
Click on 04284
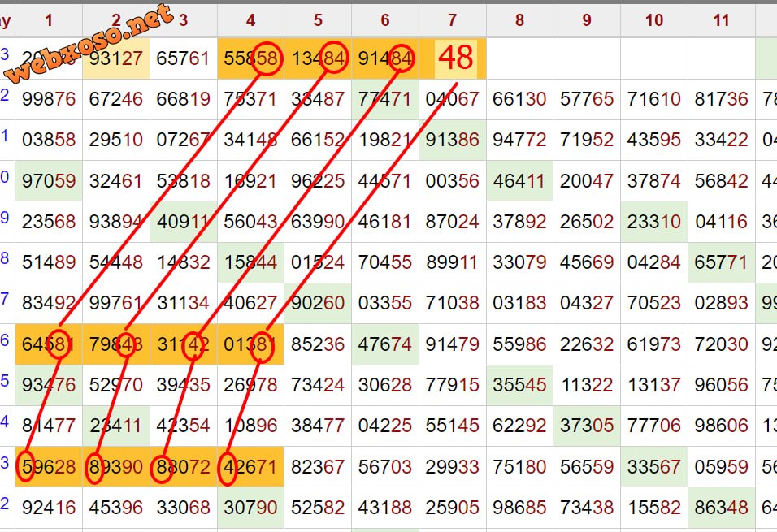click(x=654, y=262)
